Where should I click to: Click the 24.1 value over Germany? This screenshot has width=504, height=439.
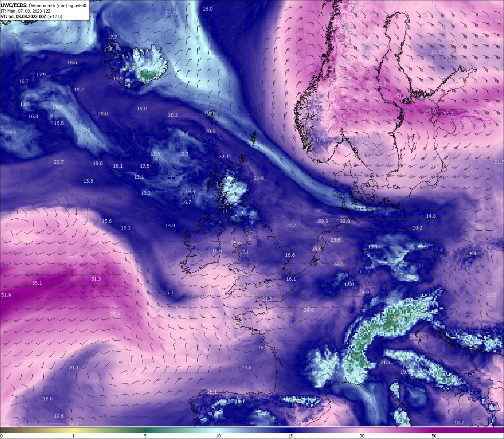pos(338,265)
